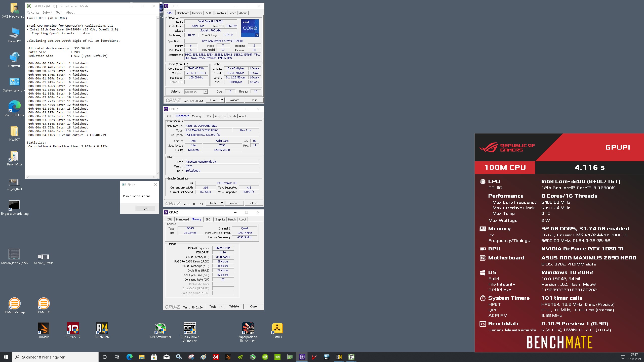Open Graphics tab in top CPU-Z window

coord(221,13)
